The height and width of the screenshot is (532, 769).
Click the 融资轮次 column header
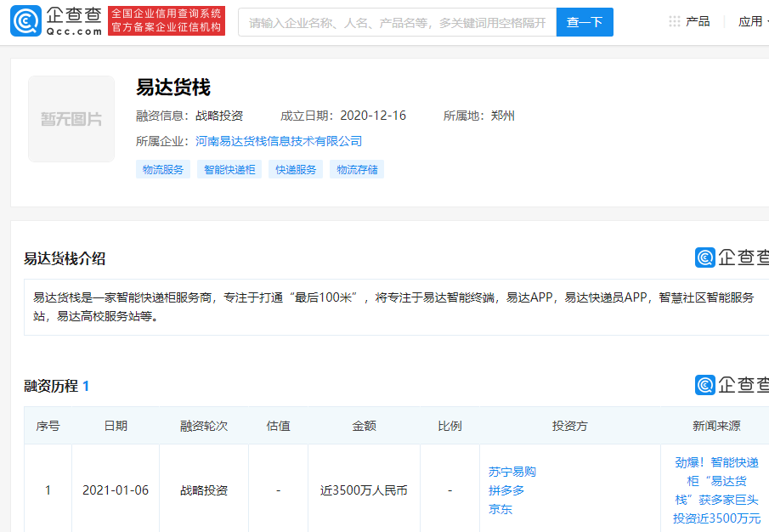(x=204, y=426)
